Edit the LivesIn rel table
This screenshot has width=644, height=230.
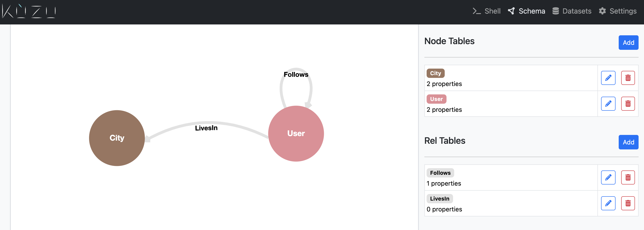pyautogui.click(x=608, y=204)
